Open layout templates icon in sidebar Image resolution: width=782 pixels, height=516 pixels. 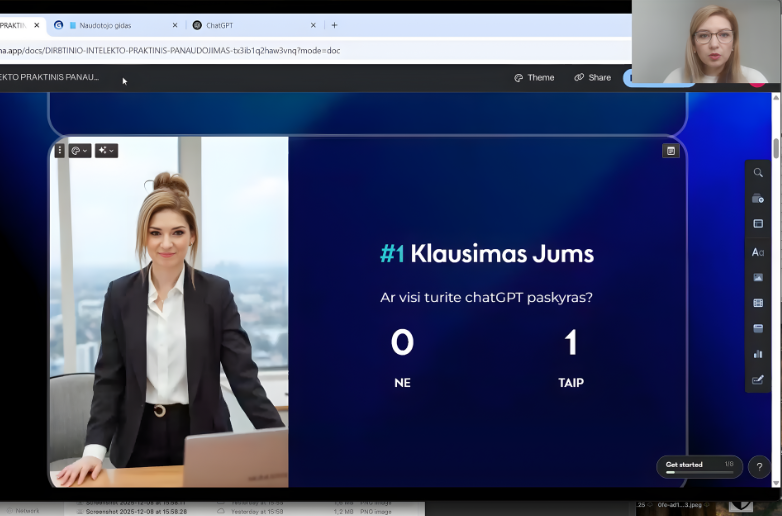pos(758,224)
